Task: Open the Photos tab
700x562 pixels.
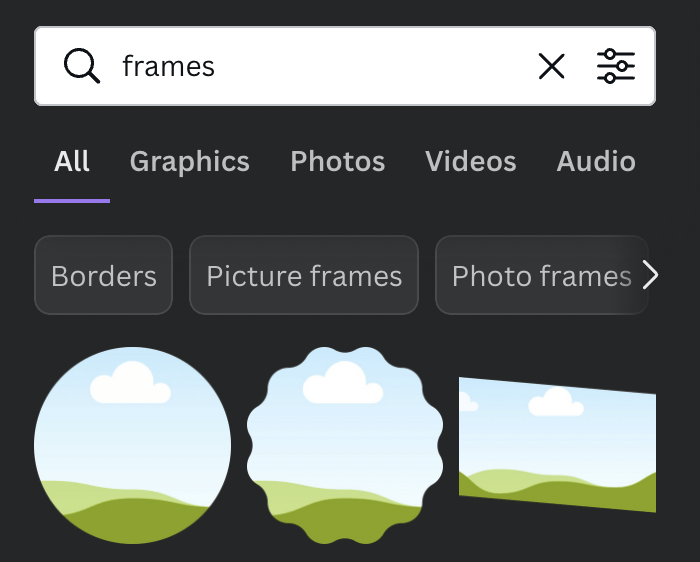Action: pyautogui.click(x=338, y=161)
